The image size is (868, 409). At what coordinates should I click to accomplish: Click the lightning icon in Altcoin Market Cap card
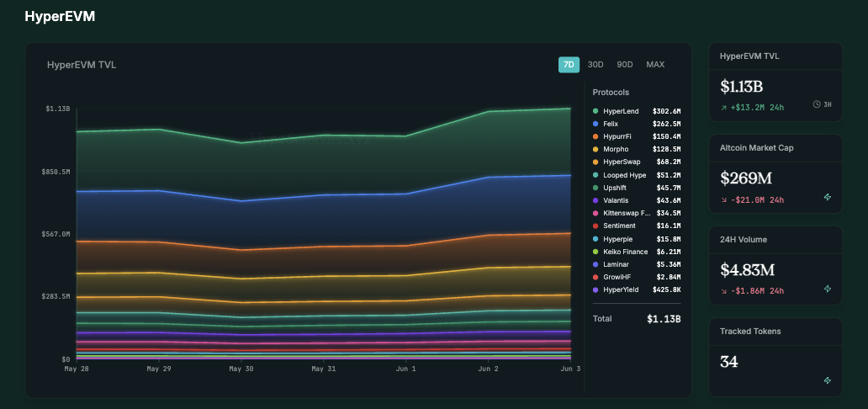pos(827,197)
